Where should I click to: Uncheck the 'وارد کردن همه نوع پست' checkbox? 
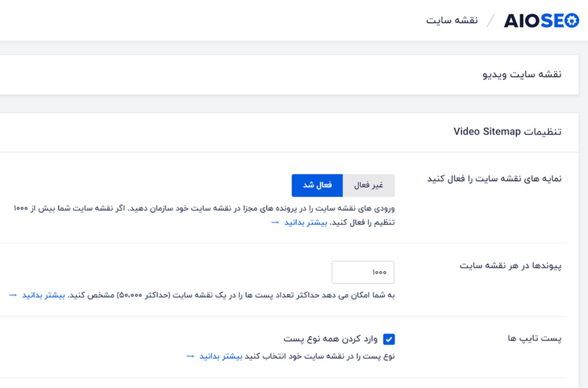point(389,339)
